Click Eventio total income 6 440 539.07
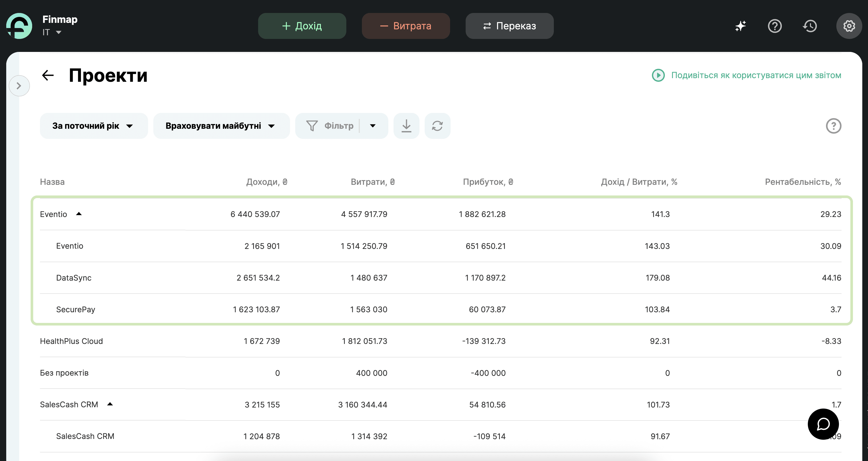The width and height of the screenshot is (868, 461). coord(255,214)
